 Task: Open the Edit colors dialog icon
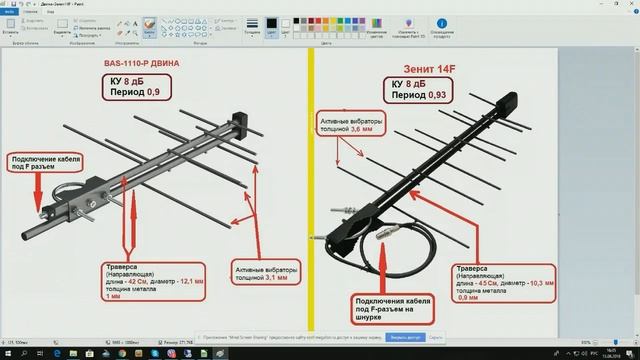pos(376,23)
